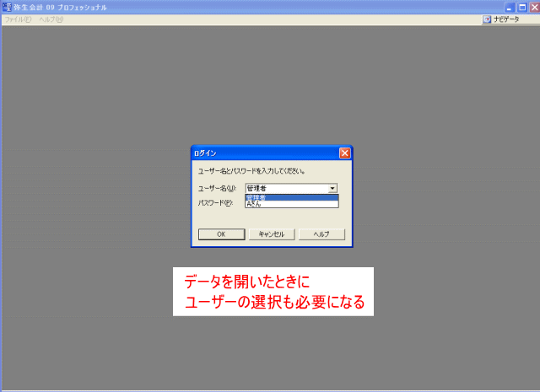Screen dimensions: 540x392
Task: Close the 弥生会計 main window
Action: point(534,8)
